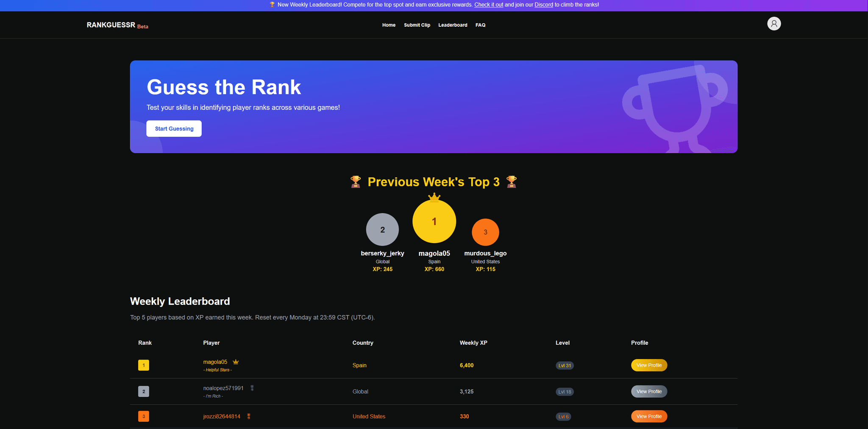This screenshot has width=868, height=429.
Task: Click the orange View Profile button for jrozzi82644814
Action: (x=649, y=416)
